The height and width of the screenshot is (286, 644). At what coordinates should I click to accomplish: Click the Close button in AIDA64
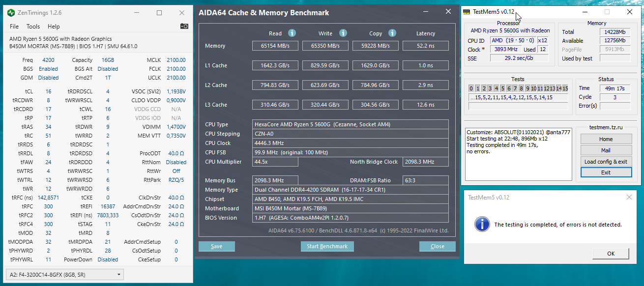[x=437, y=246]
